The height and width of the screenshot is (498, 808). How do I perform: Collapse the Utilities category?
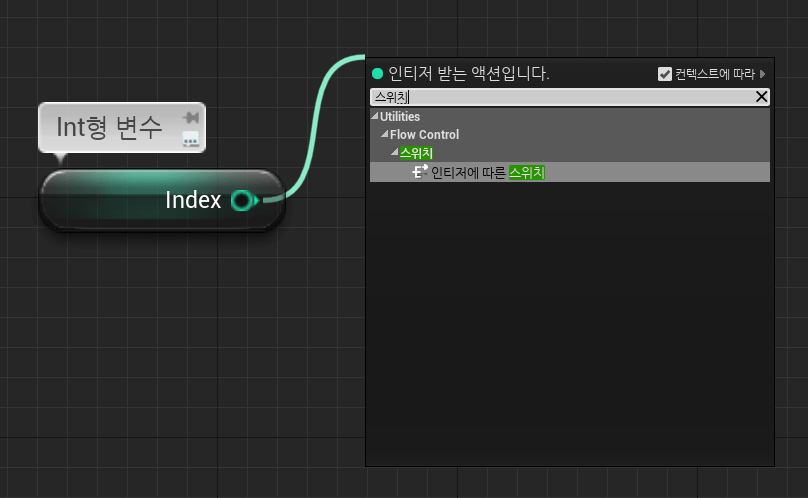point(375,116)
